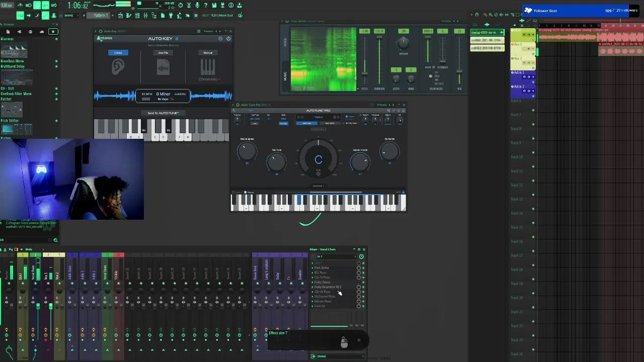644x362 pixels.
Task: Click the clock icon beside In 1
Action: [361, 256]
